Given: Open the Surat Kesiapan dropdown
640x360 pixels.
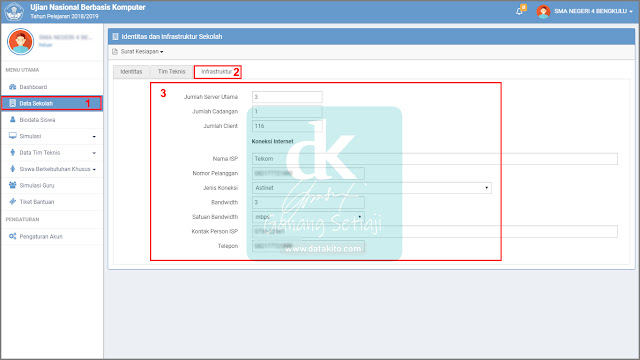Looking at the screenshot, I should [138, 52].
